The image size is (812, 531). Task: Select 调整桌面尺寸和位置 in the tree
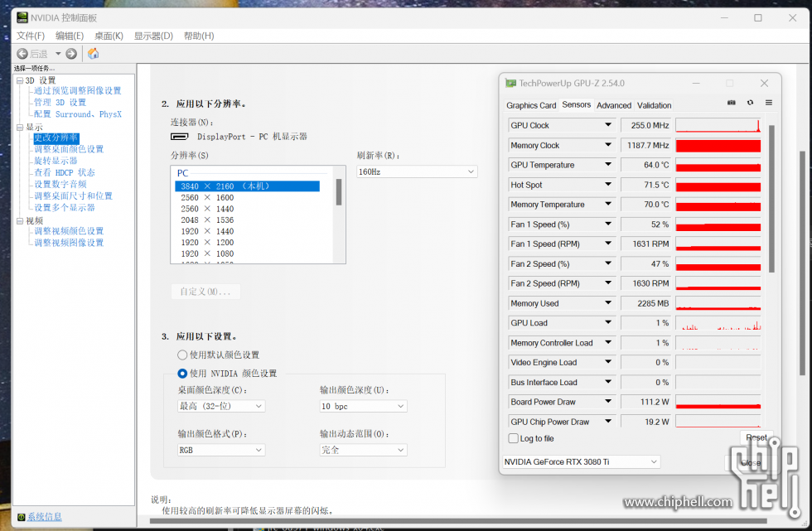coord(73,196)
